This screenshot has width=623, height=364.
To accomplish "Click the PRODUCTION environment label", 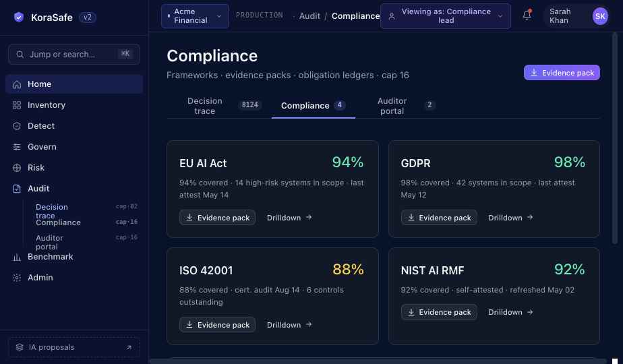I will [260, 15].
